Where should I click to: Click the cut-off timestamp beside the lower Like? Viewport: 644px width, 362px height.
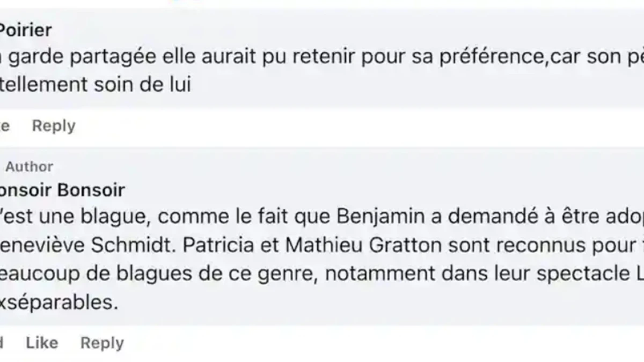2,343
